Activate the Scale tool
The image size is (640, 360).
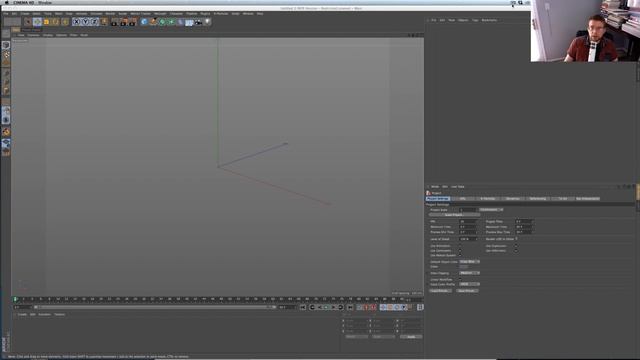46,22
